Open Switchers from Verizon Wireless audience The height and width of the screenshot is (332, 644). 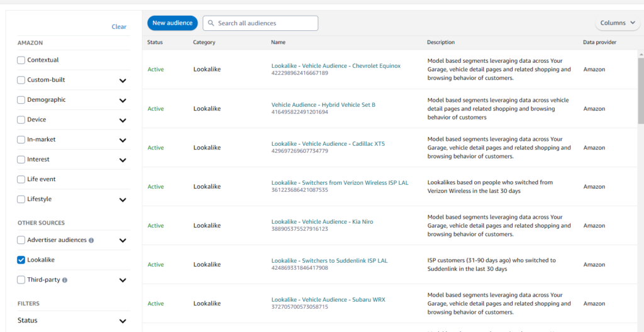[x=340, y=182]
